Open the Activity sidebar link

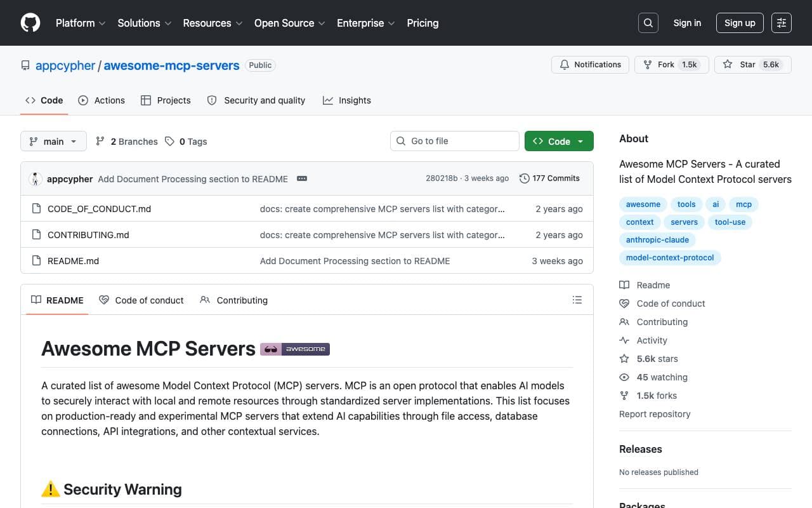(x=643, y=340)
